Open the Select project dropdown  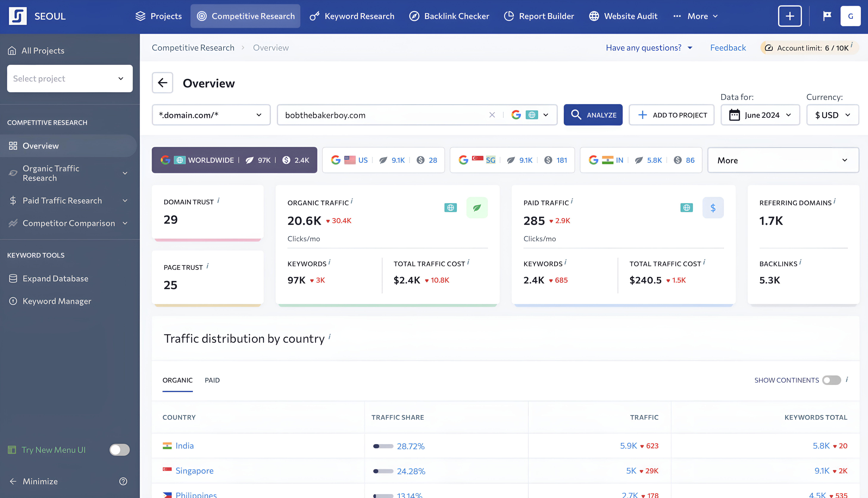[x=70, y=79]
